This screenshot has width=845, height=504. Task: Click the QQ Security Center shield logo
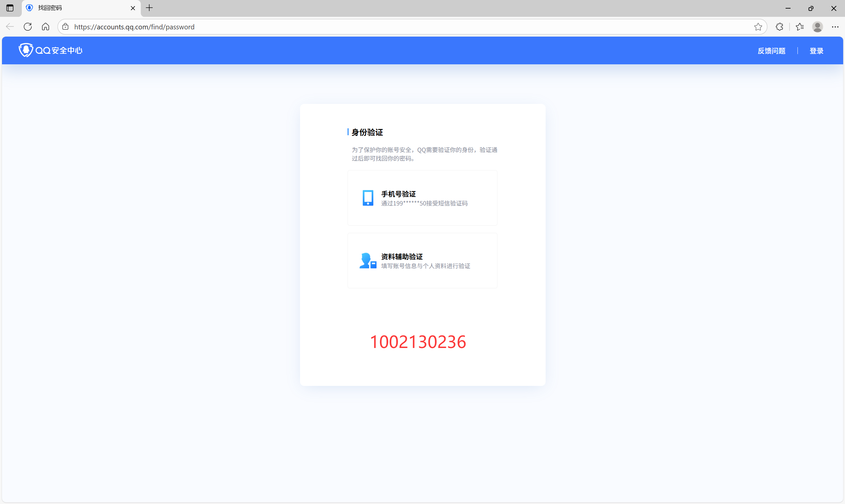[x=25, y=50]
